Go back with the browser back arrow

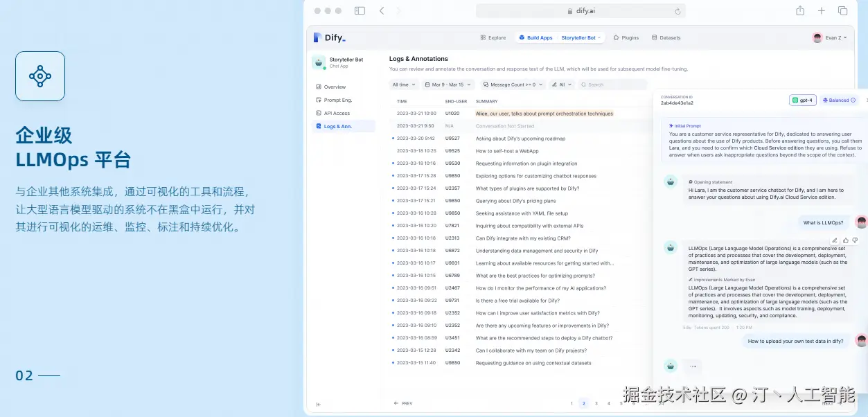(x=382, y=11)
